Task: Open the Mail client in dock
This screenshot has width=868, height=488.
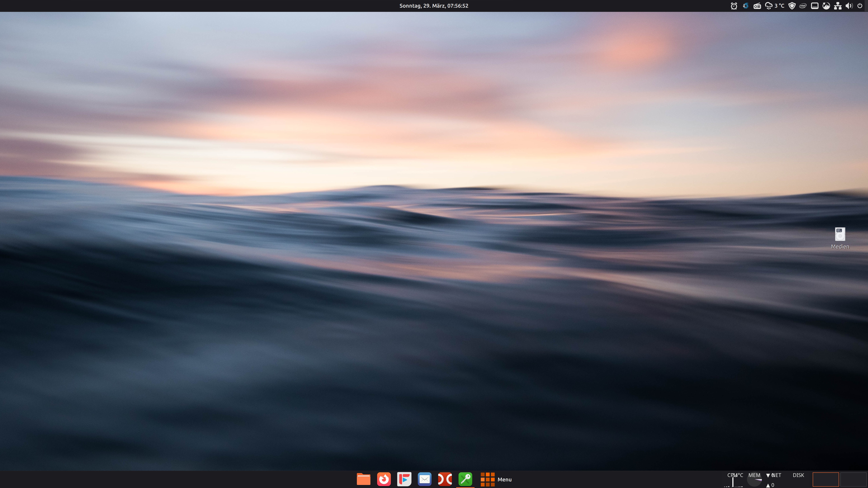Action: pyautogui.click(x=425, y=479)
